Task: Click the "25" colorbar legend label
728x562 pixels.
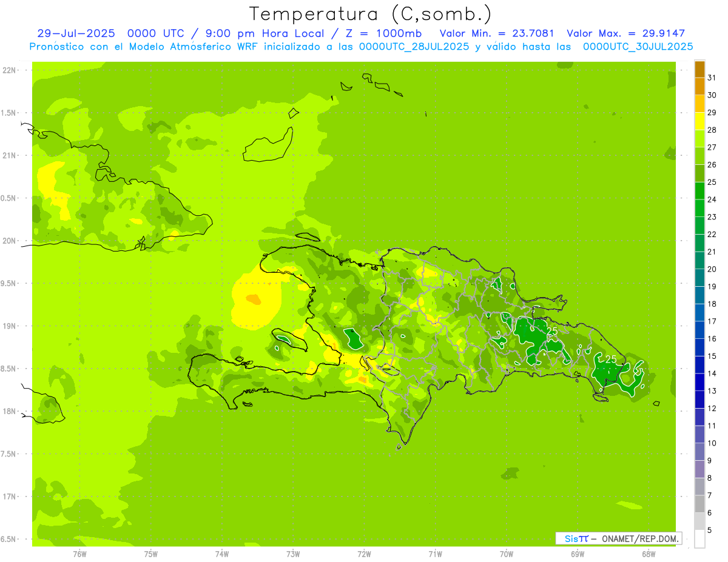Action: (712, 182)
